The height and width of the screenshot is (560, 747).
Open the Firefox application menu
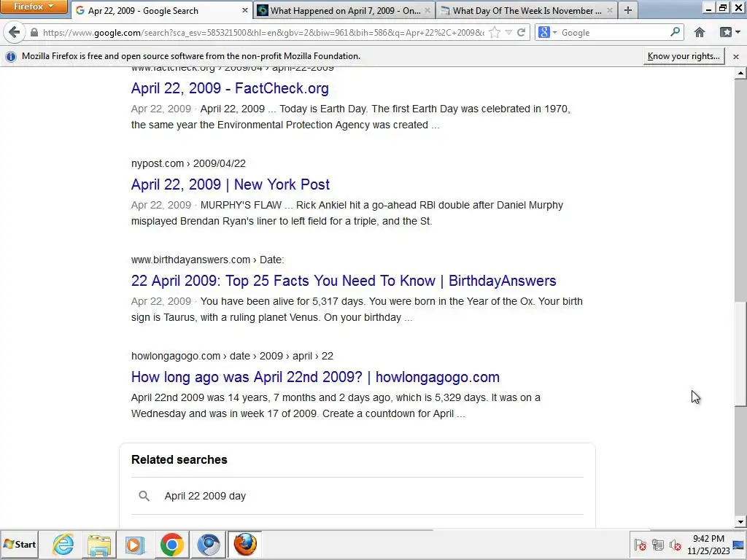pos(34,7)
